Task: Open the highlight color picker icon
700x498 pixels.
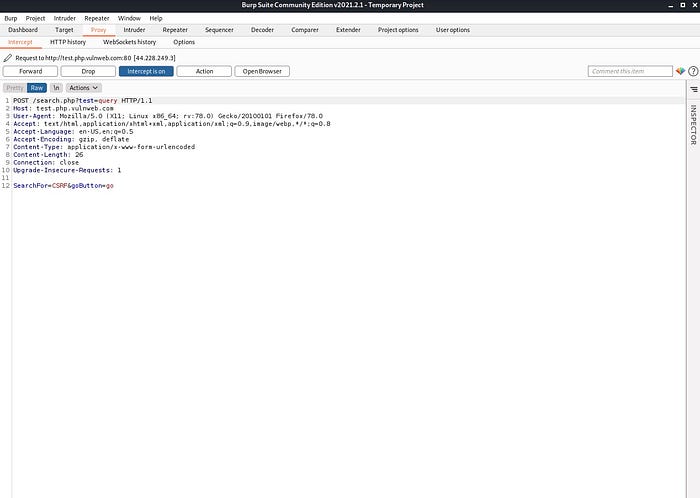Action: [680, 71]
